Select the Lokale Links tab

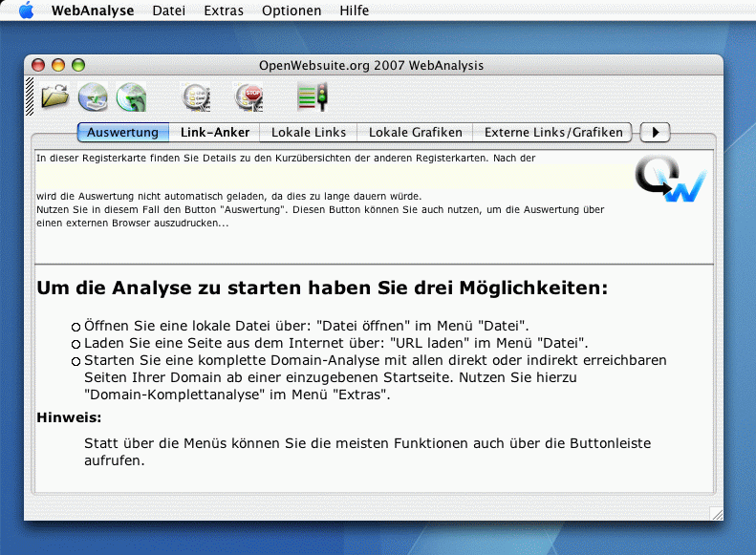point(309,133)
